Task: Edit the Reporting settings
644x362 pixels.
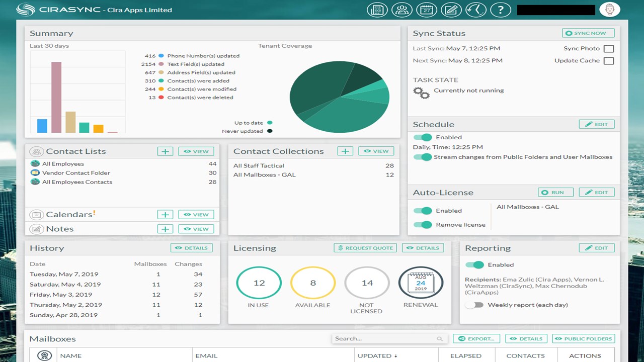Action: (x=597, y=248)
